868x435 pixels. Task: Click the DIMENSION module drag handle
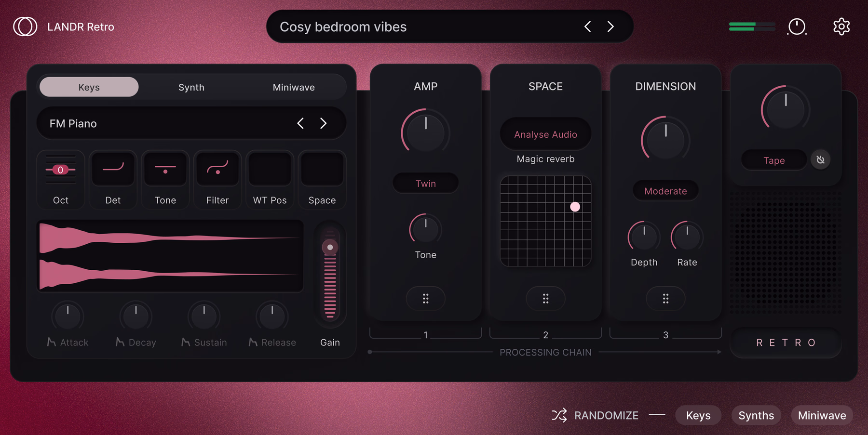click(665, 298)
